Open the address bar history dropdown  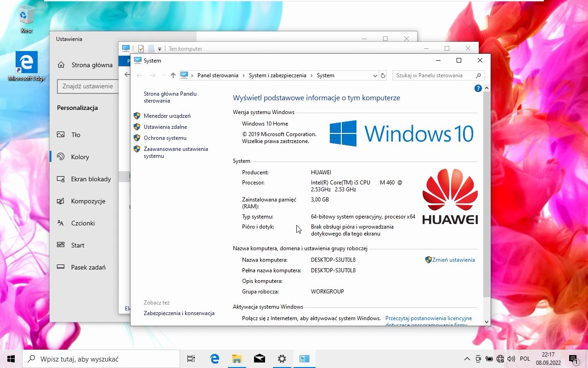coord(375,75)
